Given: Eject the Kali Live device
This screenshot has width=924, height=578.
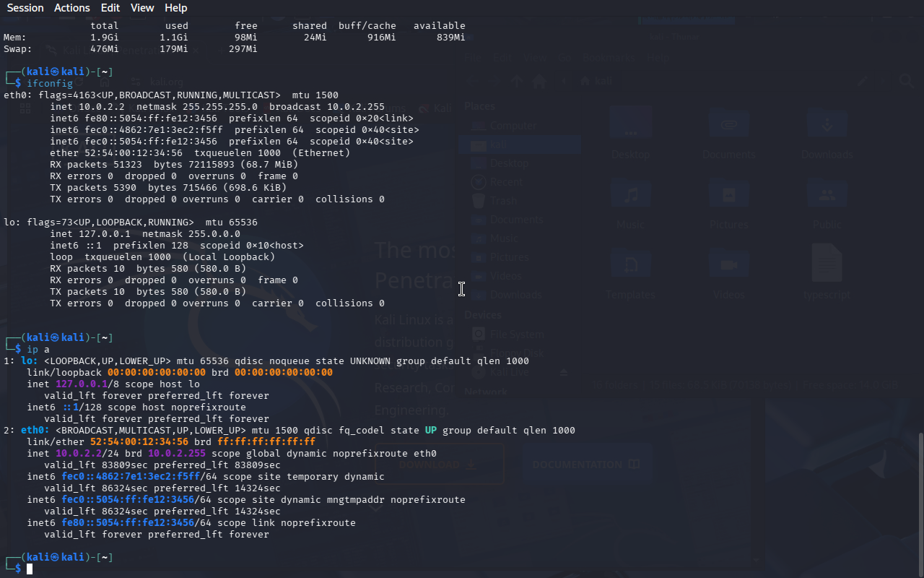Looking at the screenshot, I should point(565,372).
